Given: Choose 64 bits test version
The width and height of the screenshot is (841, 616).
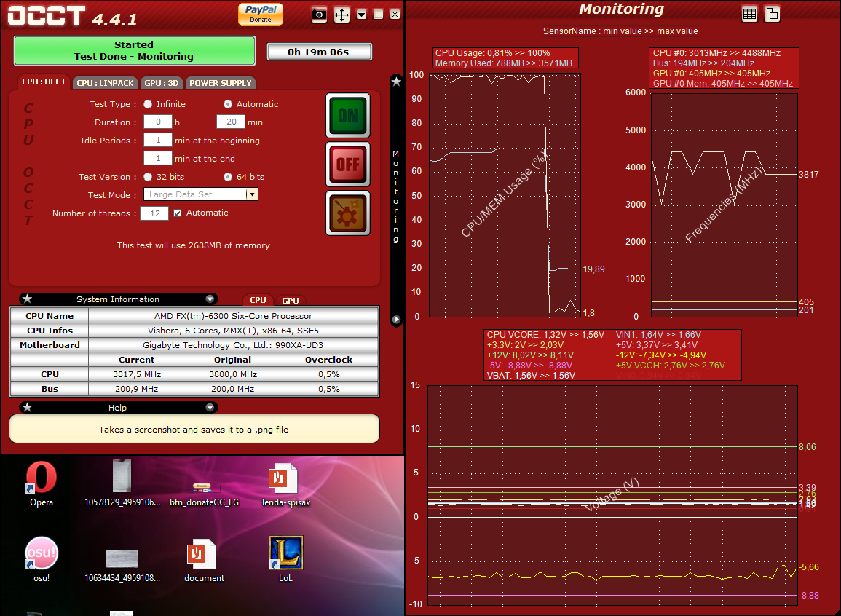Looking at the screenshot, I should tap(228, 177).
